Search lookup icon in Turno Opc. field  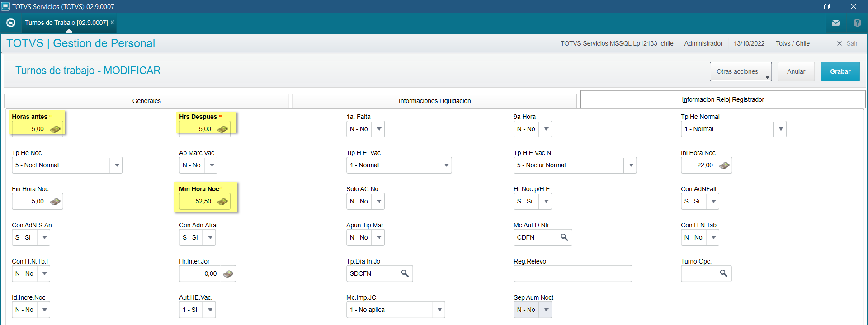(724, 273)
